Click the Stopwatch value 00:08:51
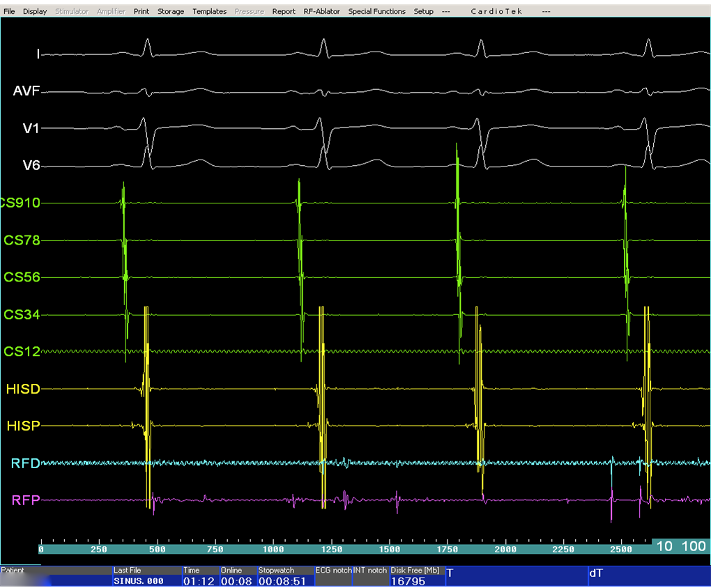This screenshot has height=588, width=711. pyautogui.click(x=282, y=581)
